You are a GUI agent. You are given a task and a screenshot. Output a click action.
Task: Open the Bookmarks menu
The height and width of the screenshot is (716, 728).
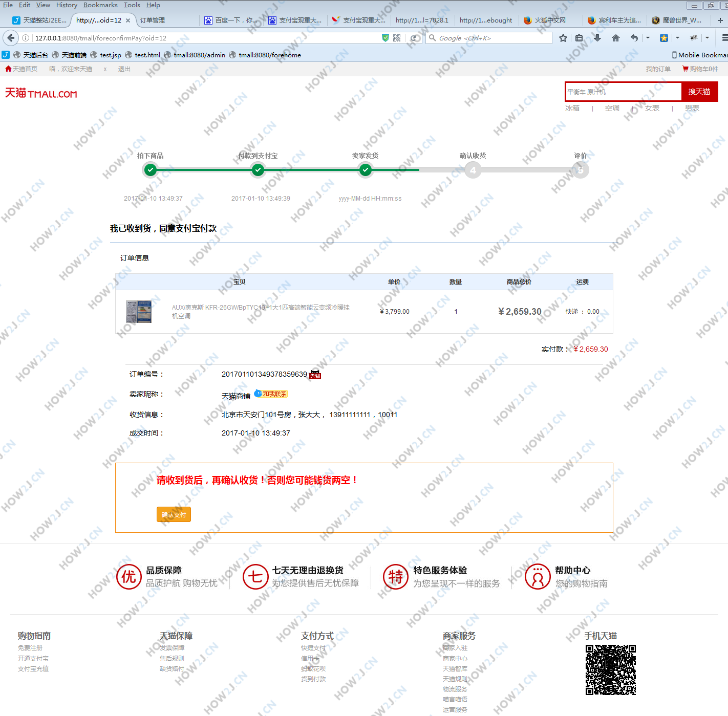coord(100,5)
